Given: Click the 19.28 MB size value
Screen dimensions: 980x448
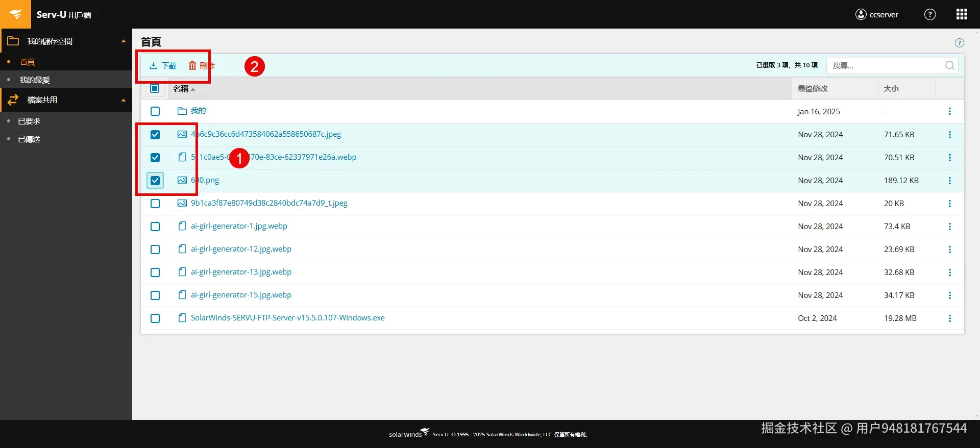Looking at the screenshot, I should (x=900, y=318).
